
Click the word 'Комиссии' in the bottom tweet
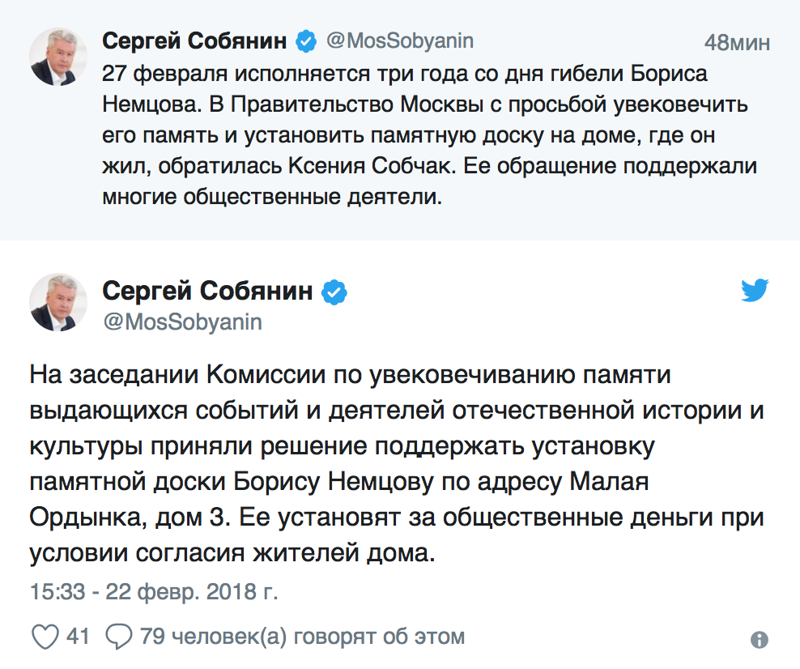[264, 376]
